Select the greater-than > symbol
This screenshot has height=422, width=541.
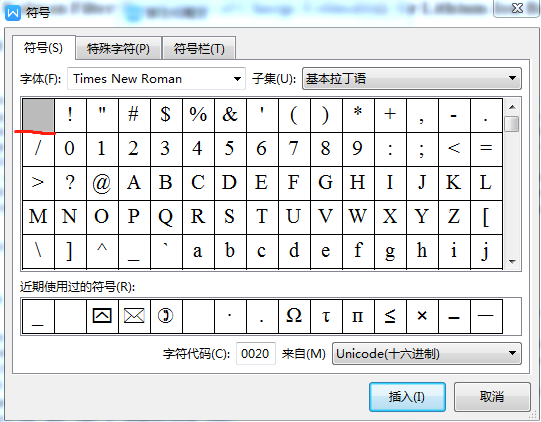[x=38, y=183]
